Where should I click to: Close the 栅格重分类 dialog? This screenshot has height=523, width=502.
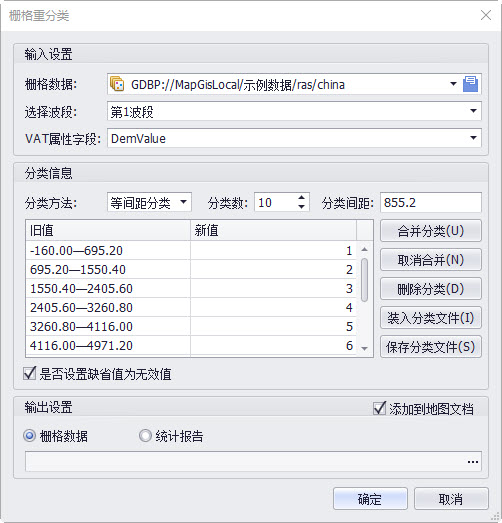[x=486, y=15]
